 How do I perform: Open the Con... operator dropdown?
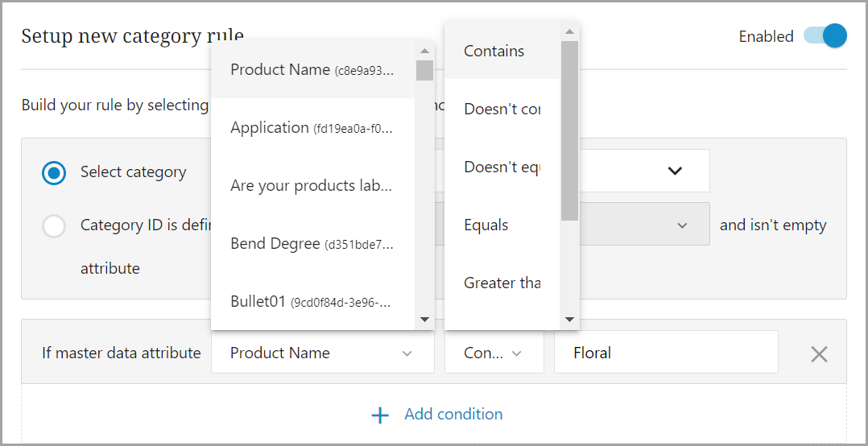(x=494, y=353)
